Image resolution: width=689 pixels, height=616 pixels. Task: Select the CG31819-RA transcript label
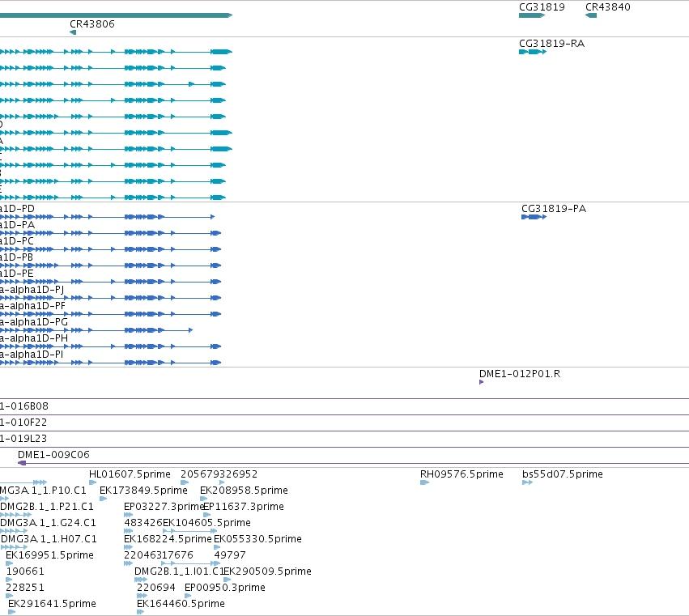click(551, 44)
